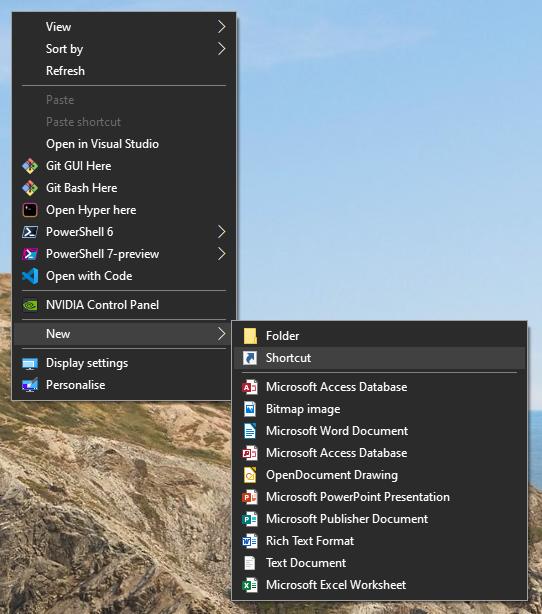Click the Visual Studio Code icon
Viewport: 542px width, 614px height.
(30, 276)
